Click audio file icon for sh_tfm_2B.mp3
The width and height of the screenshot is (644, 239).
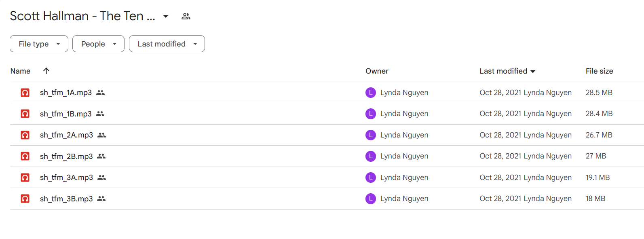click(25, 156)
